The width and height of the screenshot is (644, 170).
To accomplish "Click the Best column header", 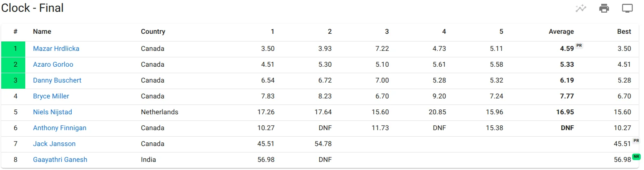I will tap(624, 31).
